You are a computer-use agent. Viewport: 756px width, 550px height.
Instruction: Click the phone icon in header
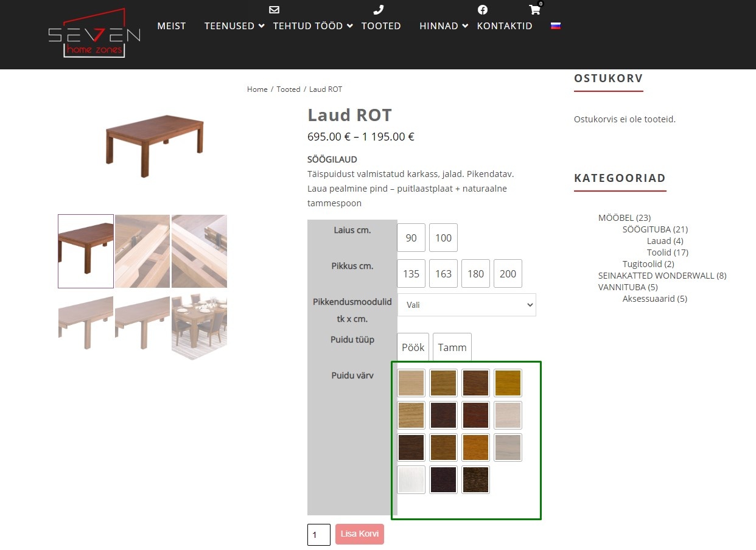[378, 10]
